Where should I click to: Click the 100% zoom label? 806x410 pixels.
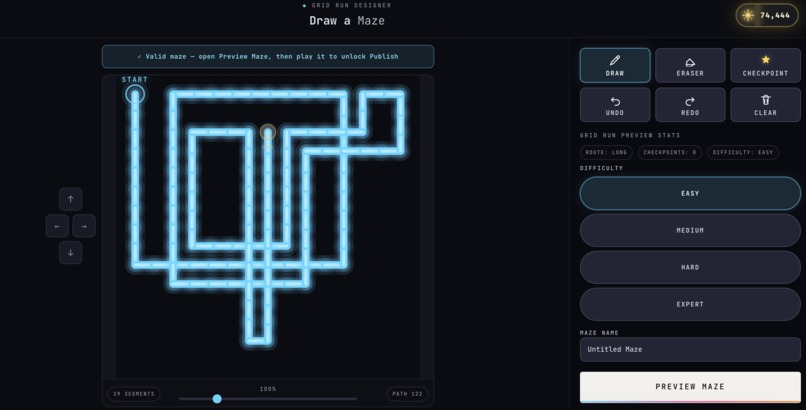(267, 389)
